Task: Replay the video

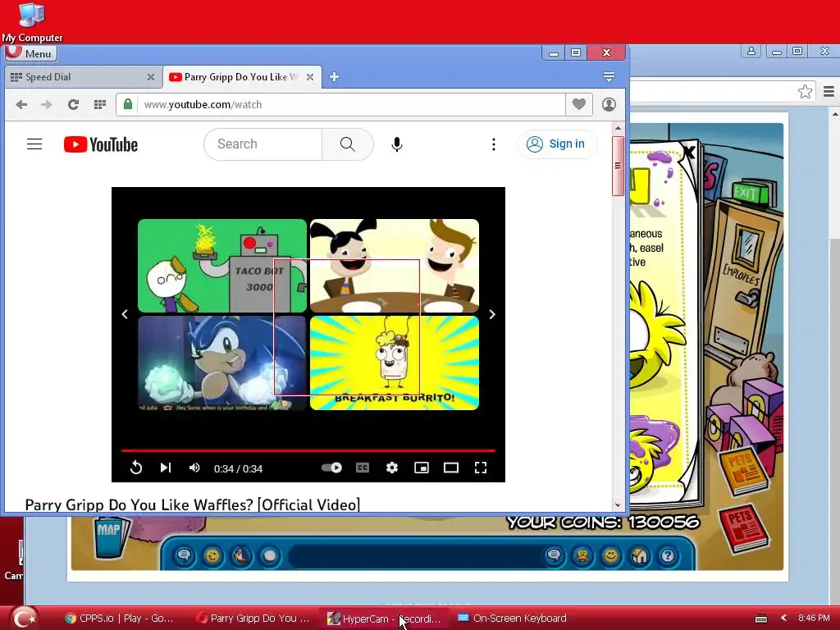Action: tap(136, 468)
